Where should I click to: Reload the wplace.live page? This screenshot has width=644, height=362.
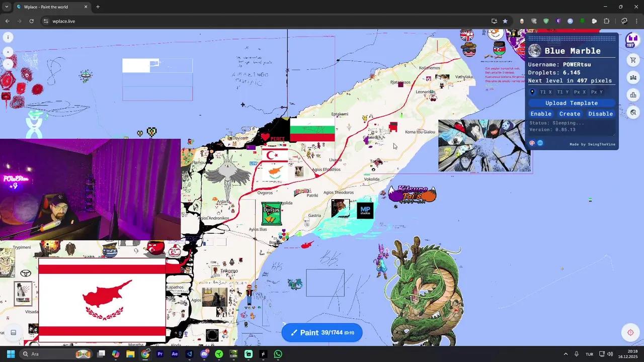click(31, 21)
